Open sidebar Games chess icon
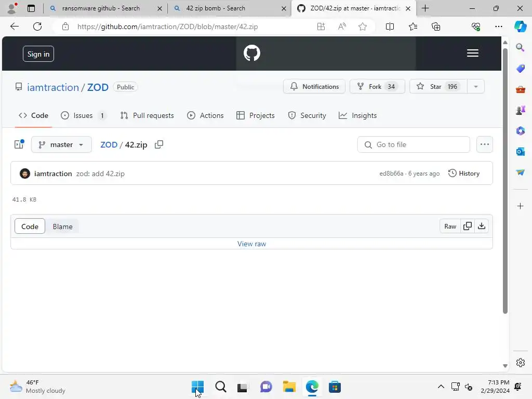 [x=520, y=110]
